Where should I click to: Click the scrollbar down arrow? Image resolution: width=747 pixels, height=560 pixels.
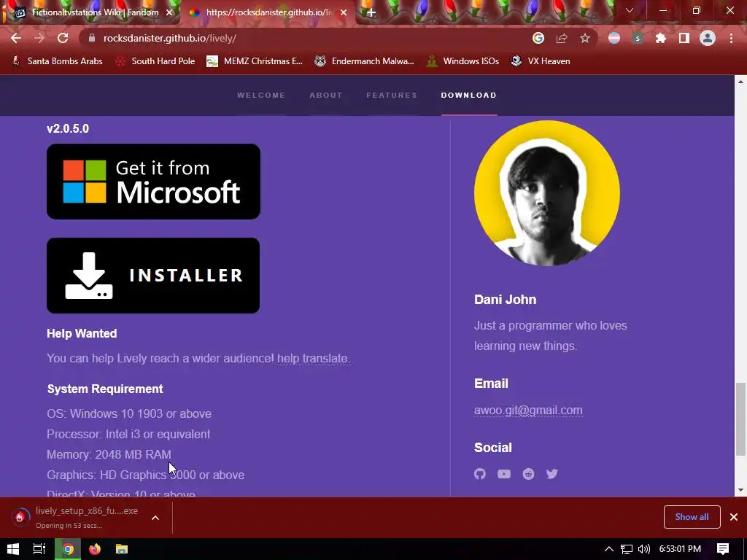pyautogui.click(x=740, y=490)
